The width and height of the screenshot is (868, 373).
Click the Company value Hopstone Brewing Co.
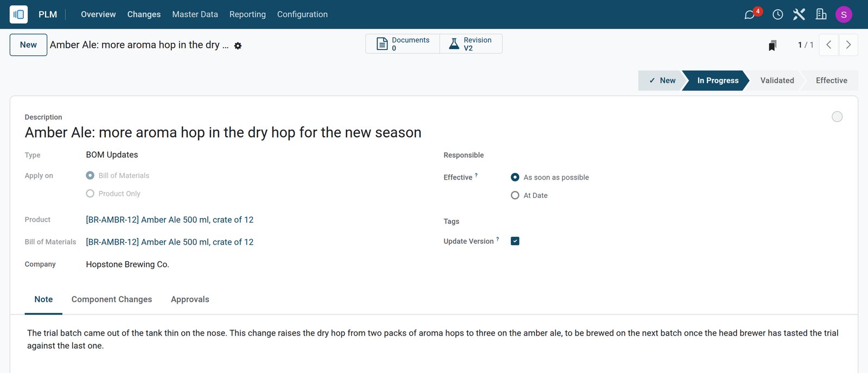point(127,265)
